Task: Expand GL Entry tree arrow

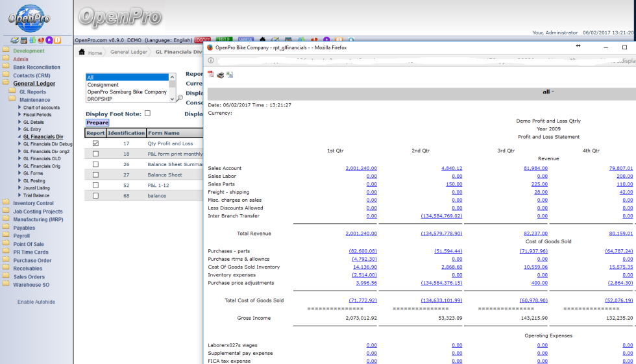Action: click(19, 129)
